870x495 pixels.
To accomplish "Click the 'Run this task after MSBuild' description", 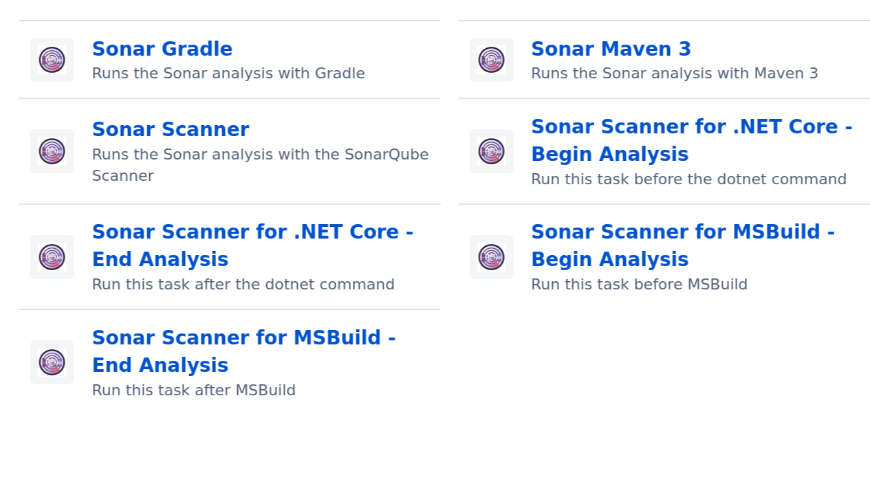I will [x=194, y=390].
